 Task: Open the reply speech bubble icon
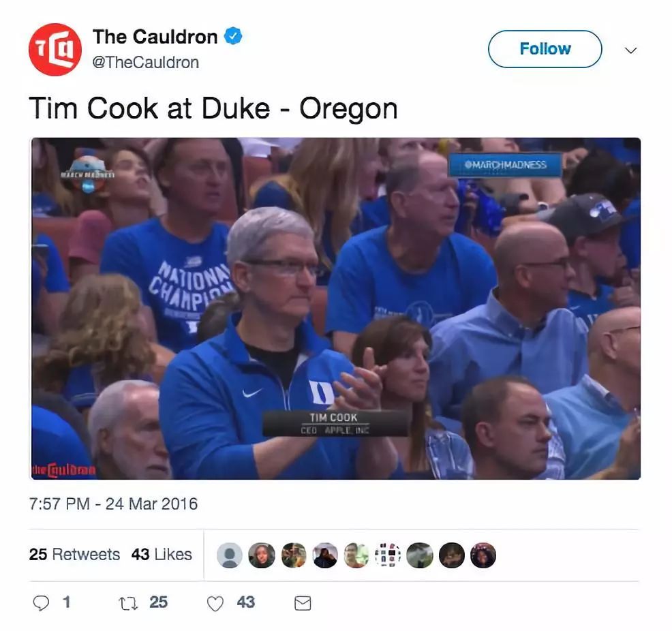[x=41, y=603]
